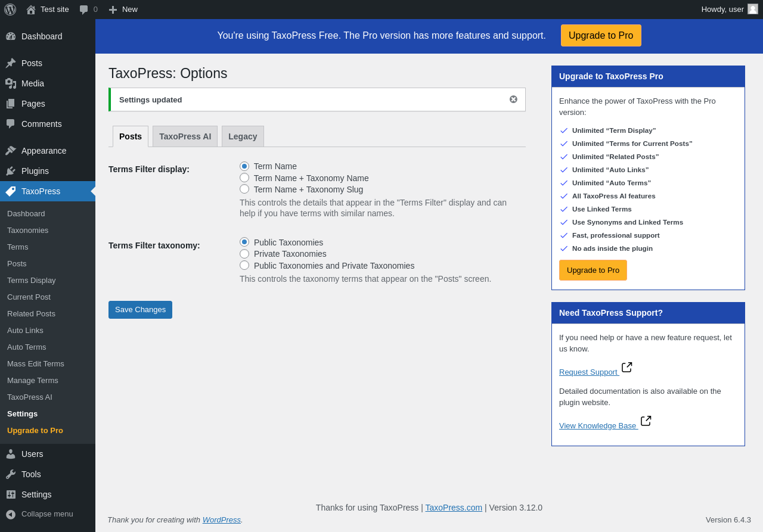
Task: Click the Plugins plug icon
Action: coord(11,171)
